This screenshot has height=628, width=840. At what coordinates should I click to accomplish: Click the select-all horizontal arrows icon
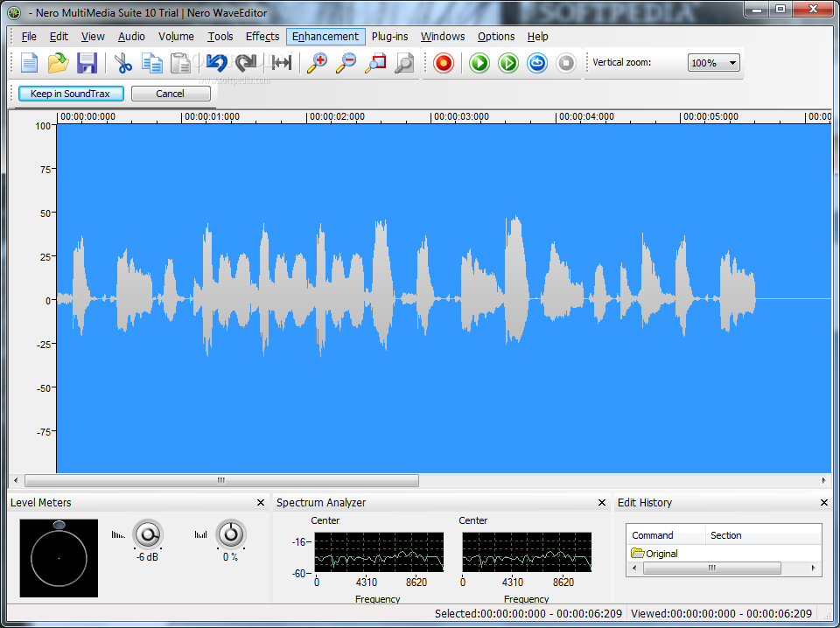click(281, 63)
